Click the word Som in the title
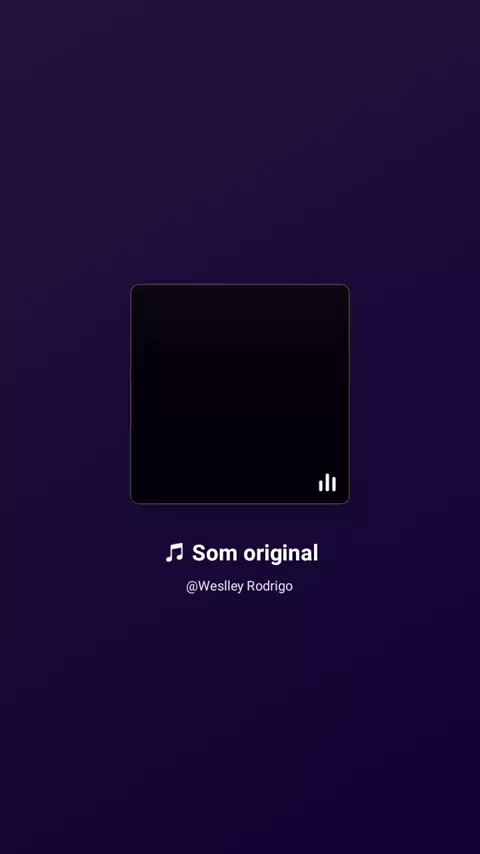480x854 pixels. click(215, 553)
